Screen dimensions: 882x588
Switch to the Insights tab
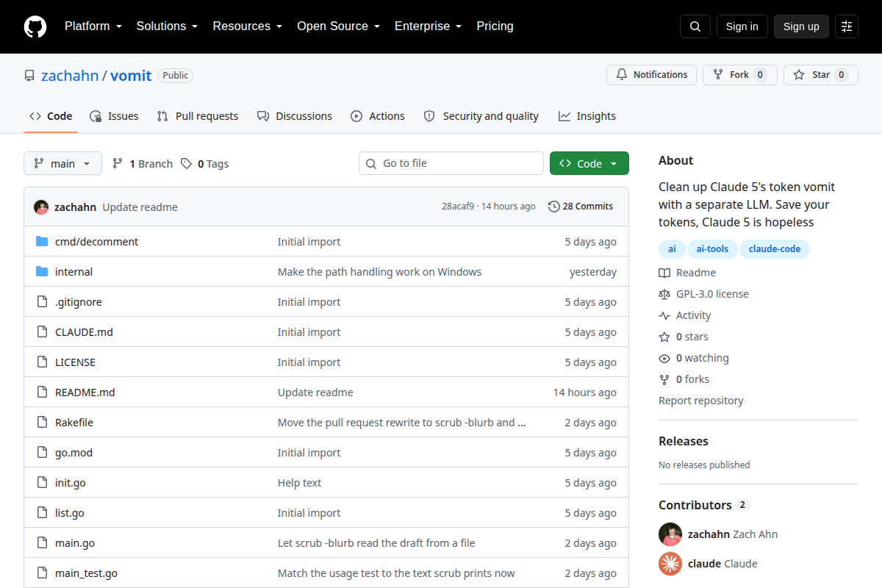pyautogui.click(x=587, y=116)
